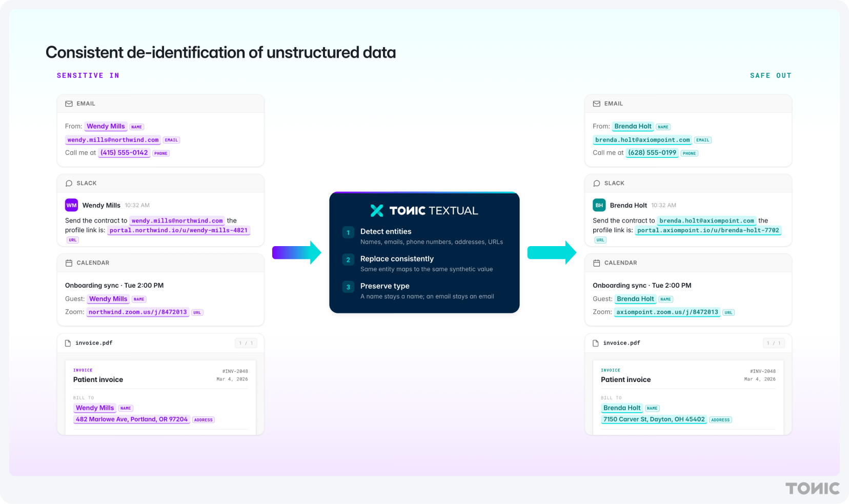
Task: Click left Onboarding sync · Tue 2:00 PM
Action: [x=114, y=286]
